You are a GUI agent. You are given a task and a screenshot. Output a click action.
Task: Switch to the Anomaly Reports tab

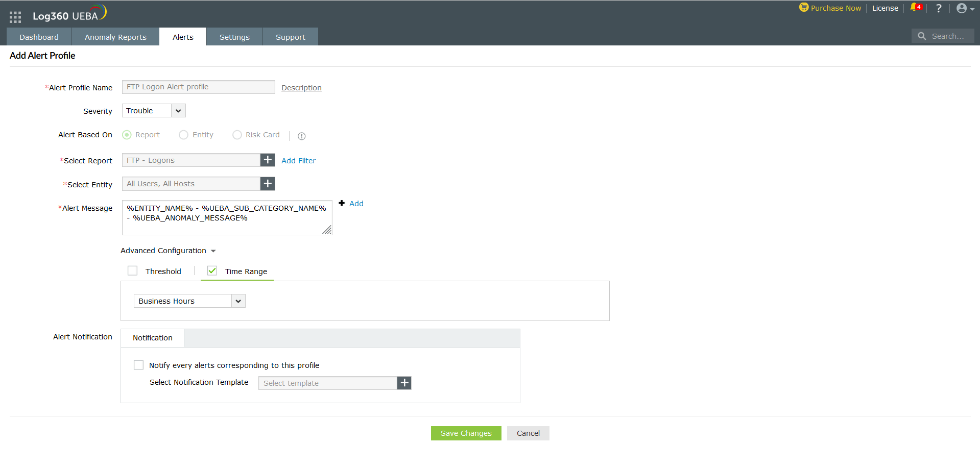pos(115,37)
